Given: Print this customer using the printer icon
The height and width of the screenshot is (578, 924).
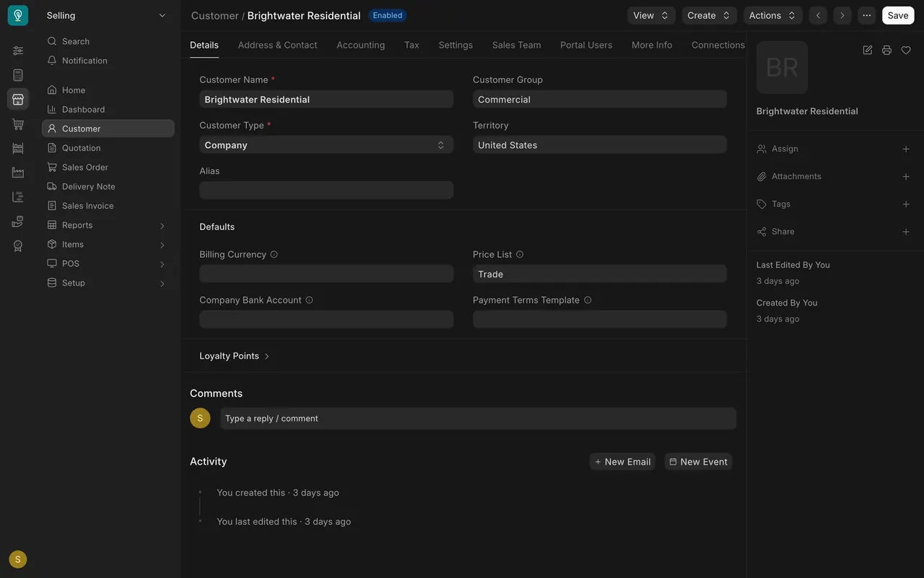Looking at the screenshot, I should tap(886, 50).
